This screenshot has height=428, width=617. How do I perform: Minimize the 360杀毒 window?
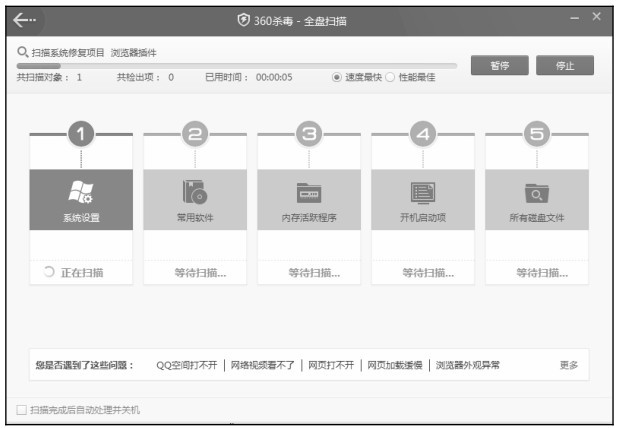575,18
